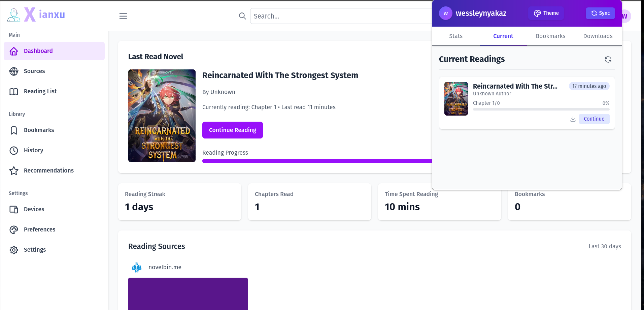
Task: Open History in the sidebar
Action: (54, 150)
